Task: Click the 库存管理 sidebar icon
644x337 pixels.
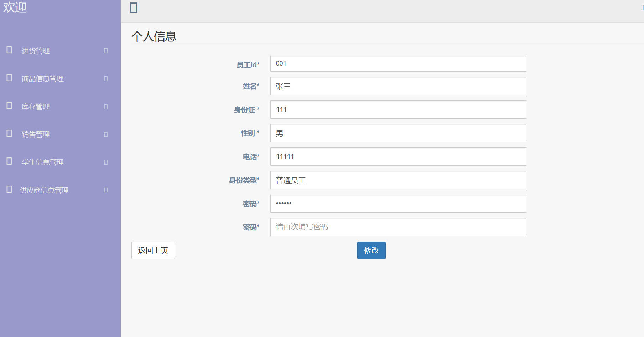Action: 9,106
